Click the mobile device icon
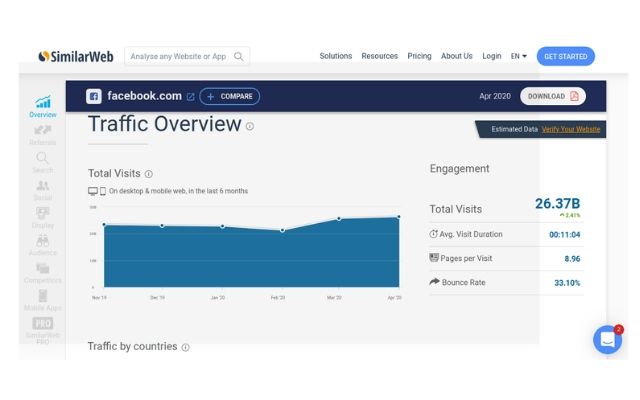640x400 pixels. (103, 191)
